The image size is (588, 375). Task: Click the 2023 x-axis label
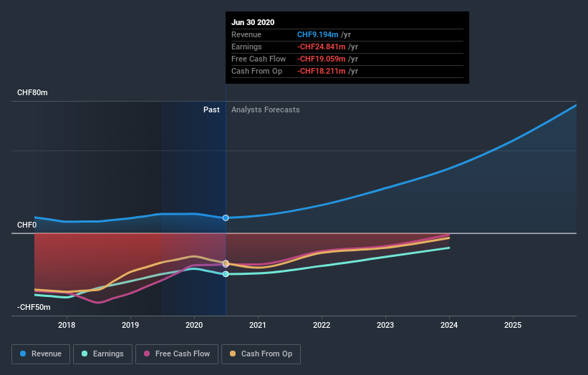pyautogui.click(x=385, y=325)
